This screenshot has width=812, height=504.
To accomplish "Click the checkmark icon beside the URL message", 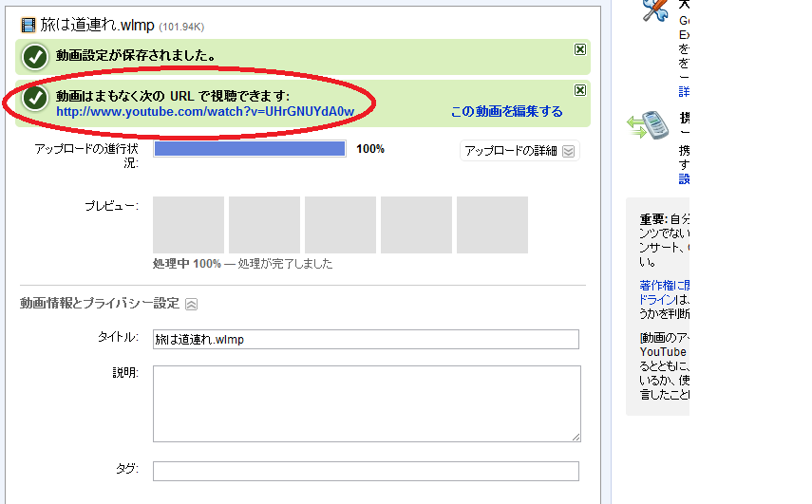I will tap(35, 98).
